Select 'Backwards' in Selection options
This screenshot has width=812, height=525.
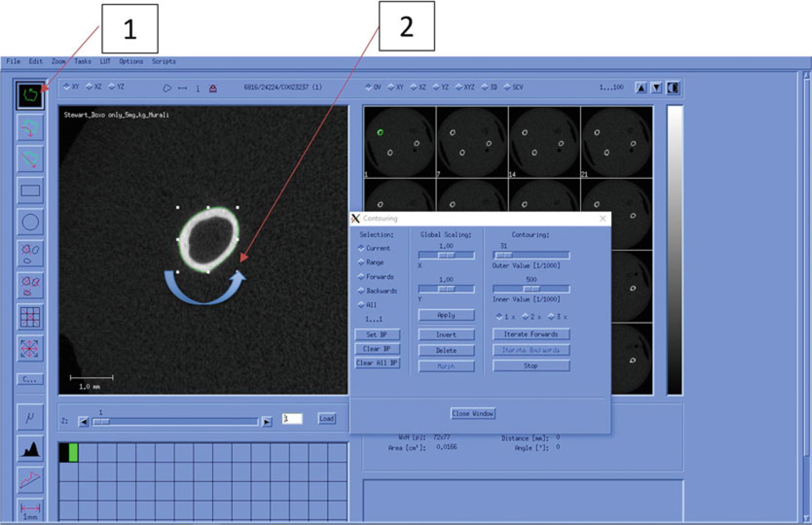pos(378,291)
